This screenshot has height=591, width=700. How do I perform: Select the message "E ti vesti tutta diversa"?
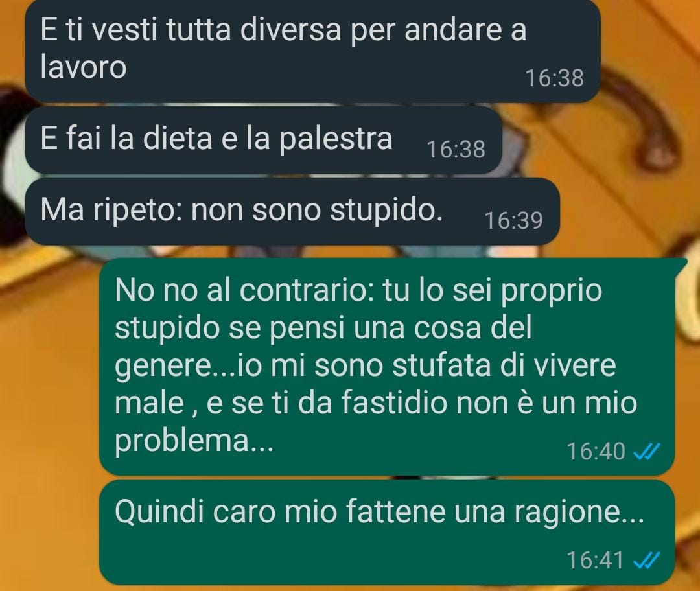(x=312, y=51)
